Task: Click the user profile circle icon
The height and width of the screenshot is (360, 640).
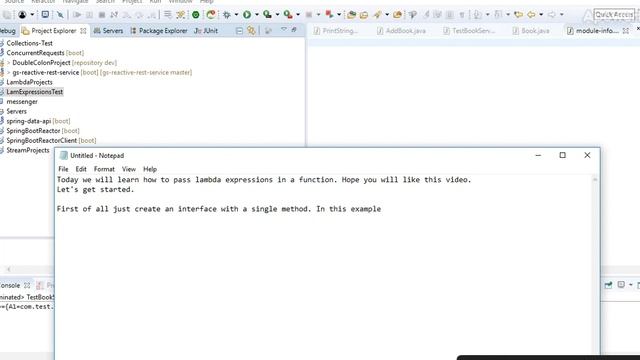Action: pyautogui.click(x=22, y=15)
